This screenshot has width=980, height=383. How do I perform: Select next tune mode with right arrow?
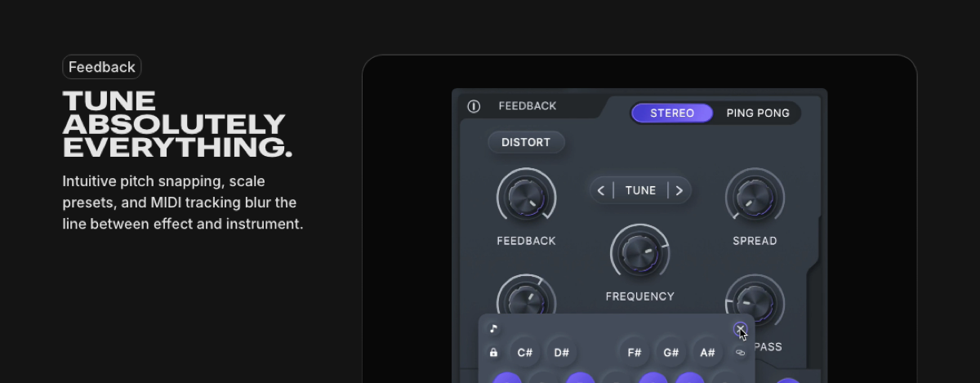coord(679,190)
